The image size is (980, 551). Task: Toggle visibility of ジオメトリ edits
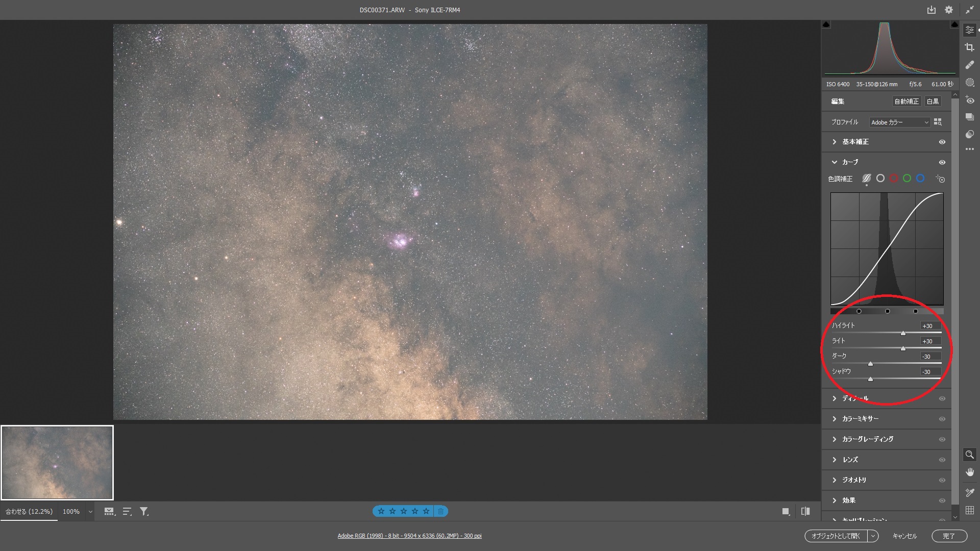coord(942,480)
